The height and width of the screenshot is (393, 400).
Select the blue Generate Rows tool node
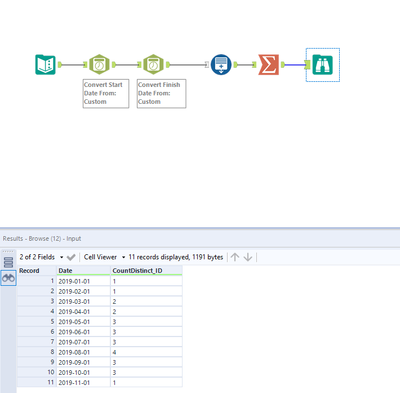[221, 64]
